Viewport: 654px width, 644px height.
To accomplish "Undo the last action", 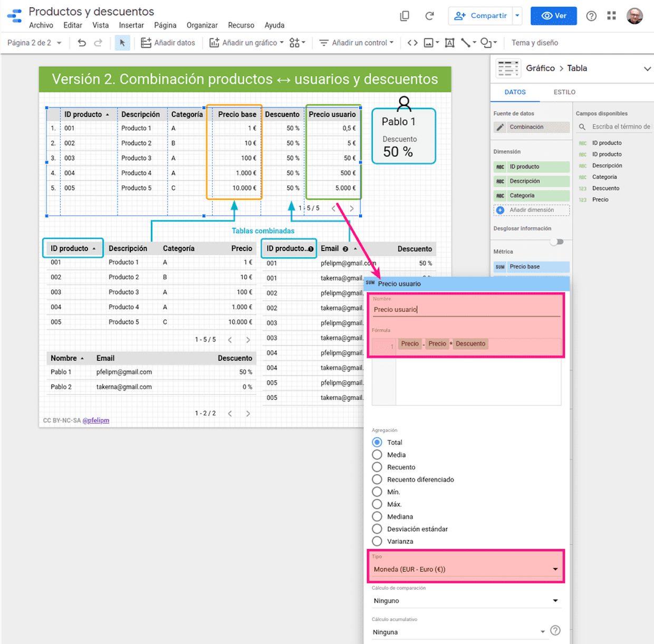I will [x=82, y=43].
